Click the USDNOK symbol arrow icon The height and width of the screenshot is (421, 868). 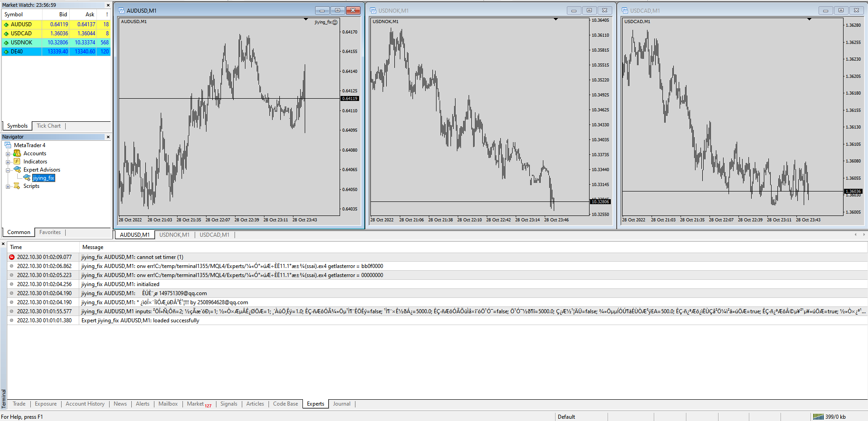click(6, 43)
